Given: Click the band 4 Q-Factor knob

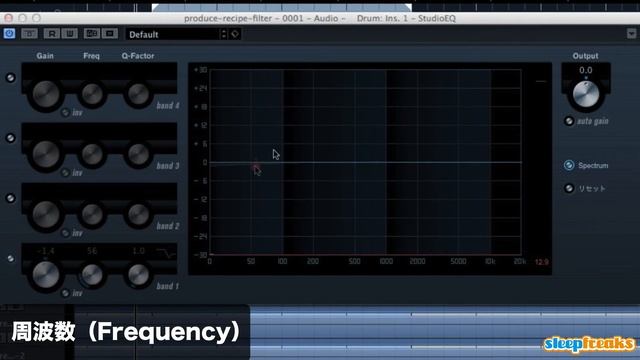Looking at the screenshot, I should (x=138, y=94).
